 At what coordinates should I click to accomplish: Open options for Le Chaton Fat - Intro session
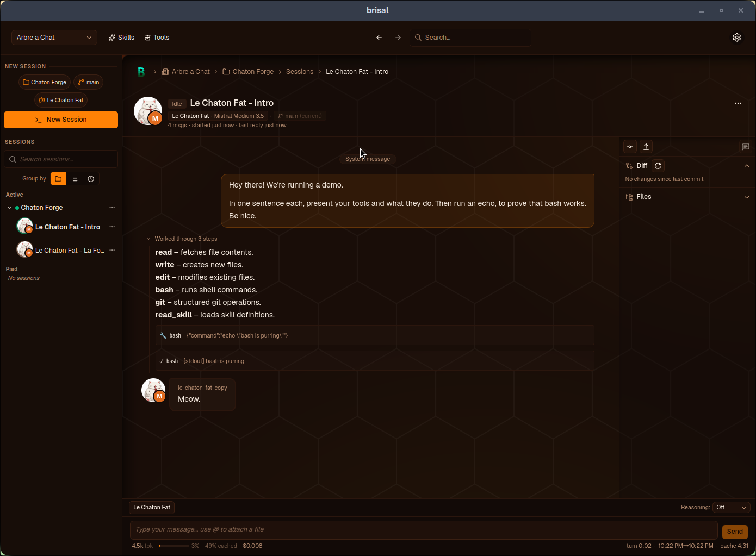[x=112, y=227]
